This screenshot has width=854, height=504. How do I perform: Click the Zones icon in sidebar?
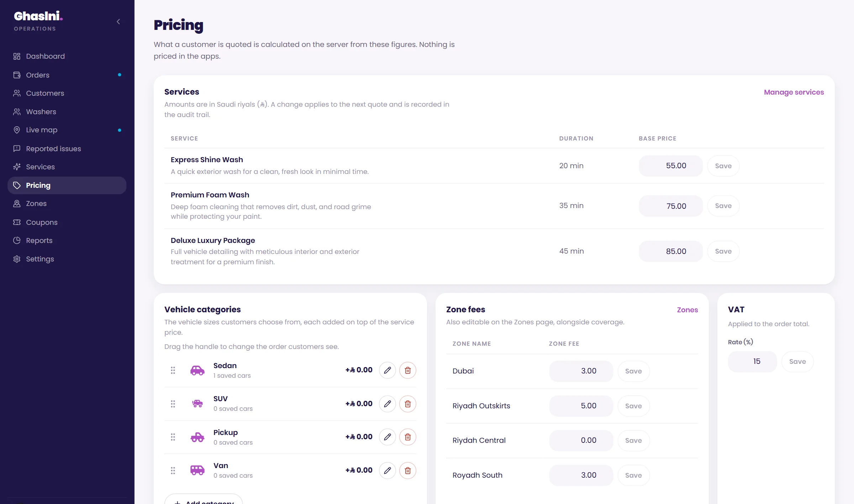pos(17,203)
